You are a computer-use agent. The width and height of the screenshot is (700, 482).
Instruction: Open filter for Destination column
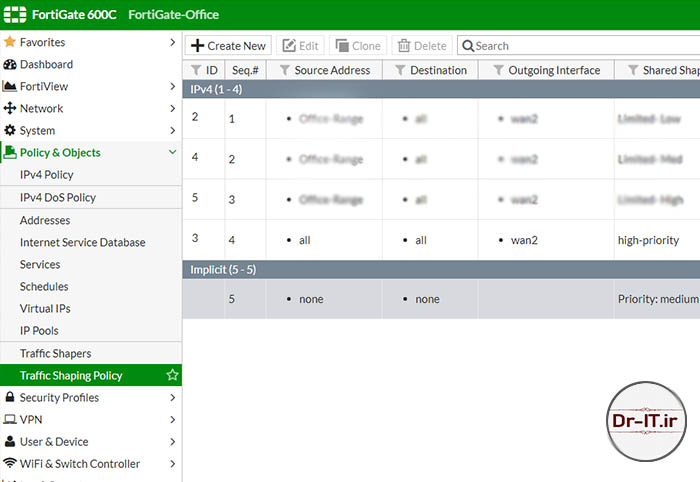click(400, 70)
